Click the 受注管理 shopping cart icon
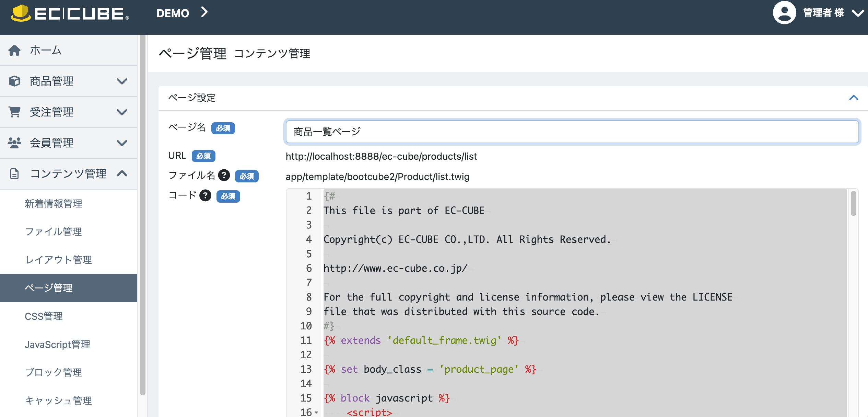The image size is (868, 417). coord(14,112)
